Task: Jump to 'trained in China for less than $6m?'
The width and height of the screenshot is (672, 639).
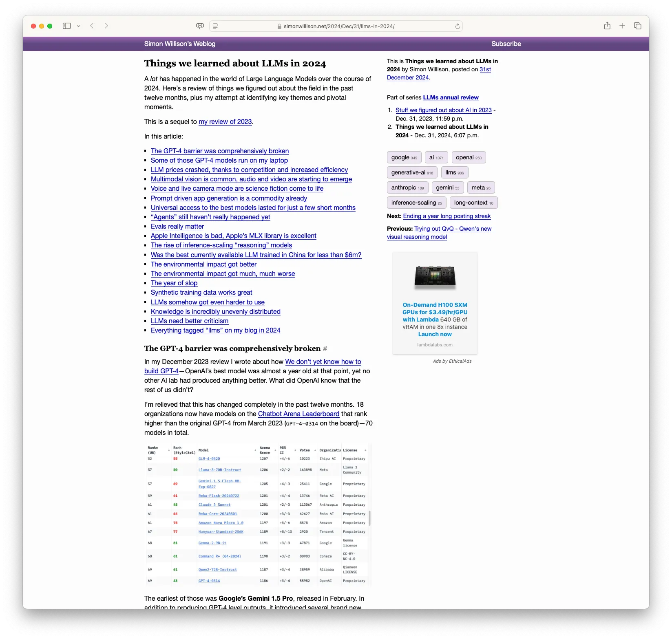Action: (x=256, y=255)
